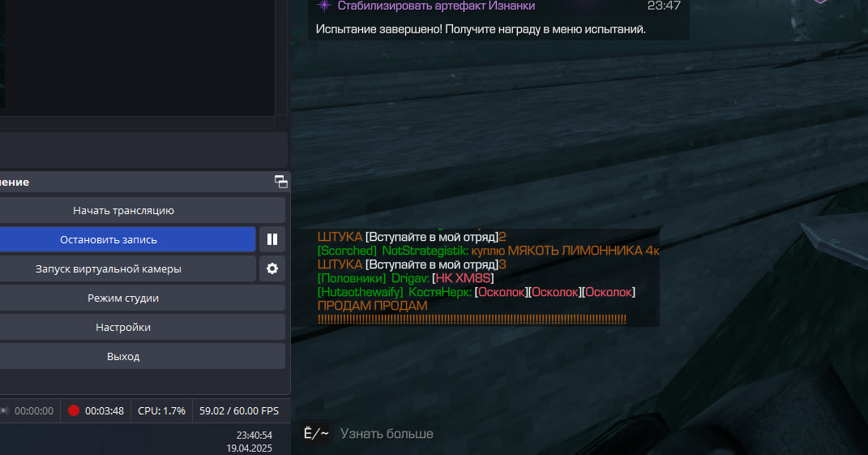This screenshot has height=455, width=868.
Task: Click the streaming time 00:00:00
Action: 34,410
